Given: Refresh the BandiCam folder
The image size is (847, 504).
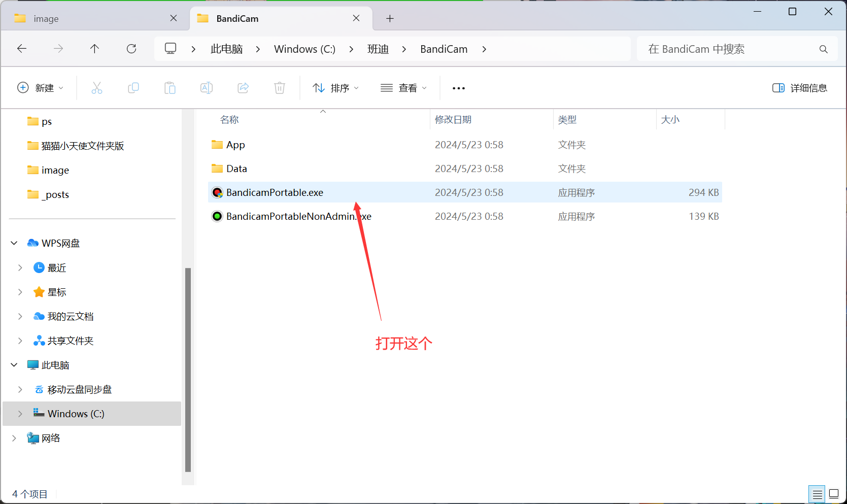Looking at the screenshot, I should [x=131, y=49].
